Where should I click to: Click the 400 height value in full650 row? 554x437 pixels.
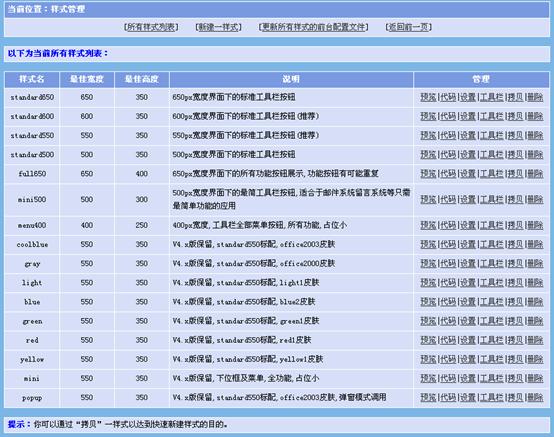[142, 173]
